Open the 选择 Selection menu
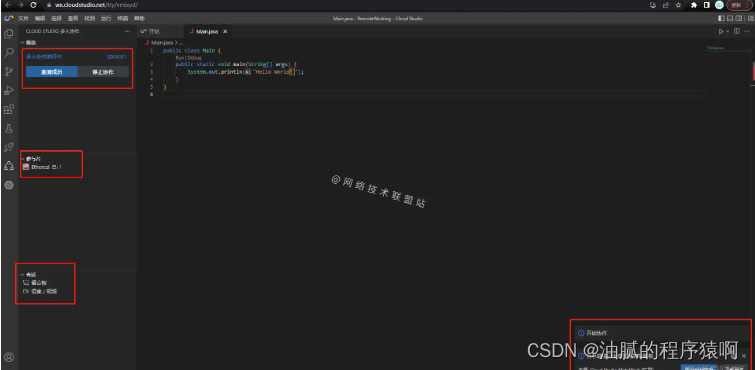The image size is (755, 370). [x=56, y=18]
